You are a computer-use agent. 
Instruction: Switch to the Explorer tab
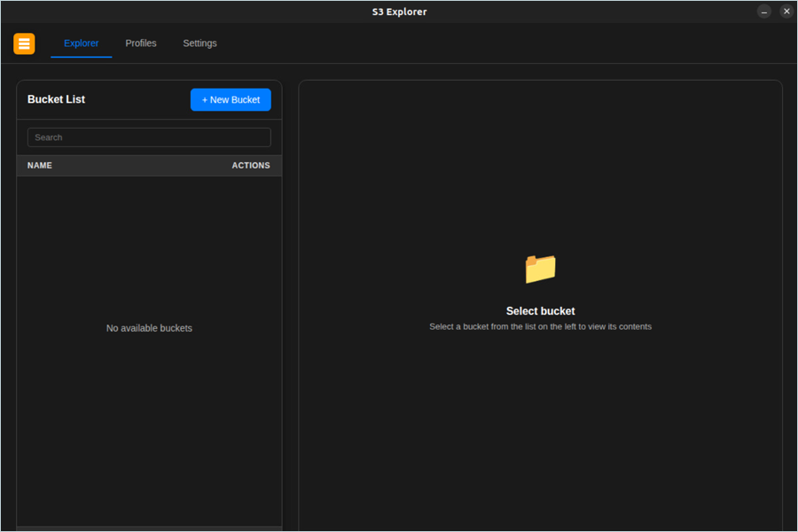pos(82,43)
